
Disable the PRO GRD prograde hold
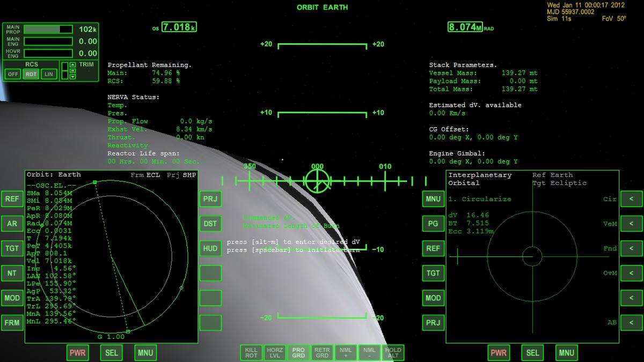coord(298,352)
